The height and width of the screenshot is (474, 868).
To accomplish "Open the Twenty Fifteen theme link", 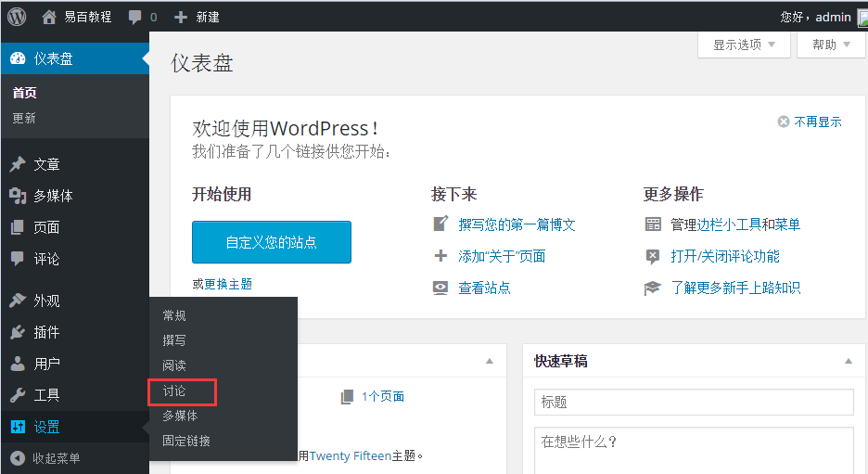I will (x=351, y=455).
